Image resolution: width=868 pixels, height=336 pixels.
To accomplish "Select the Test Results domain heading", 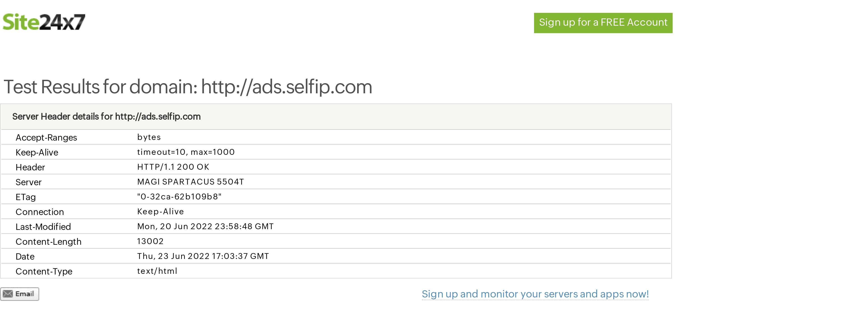I will click(188, 87).
